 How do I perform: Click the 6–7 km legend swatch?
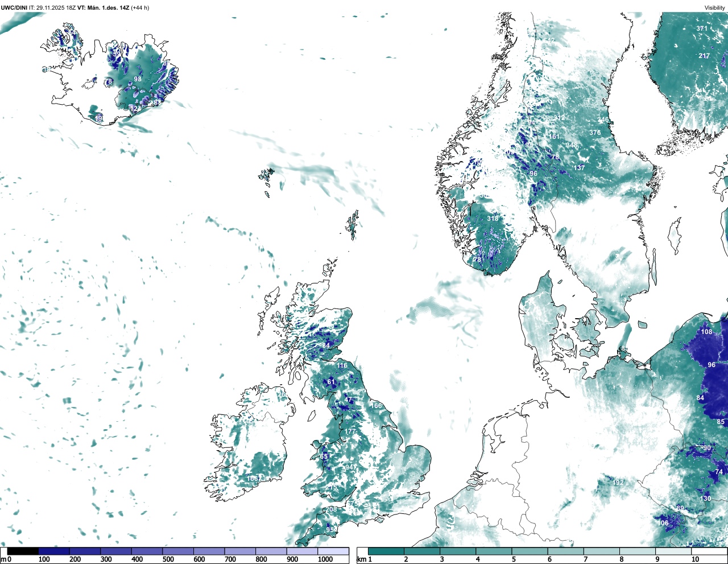point(566,551)
